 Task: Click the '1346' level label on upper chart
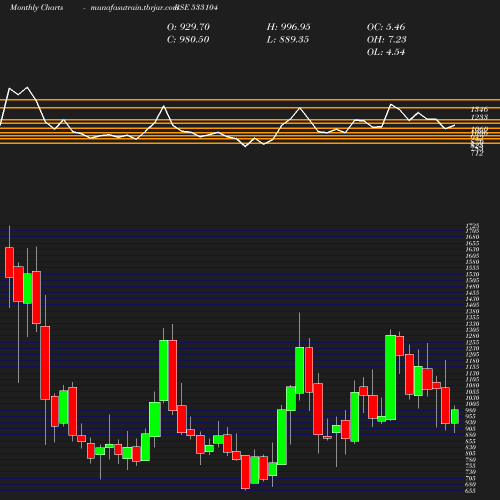pos(479,109)
